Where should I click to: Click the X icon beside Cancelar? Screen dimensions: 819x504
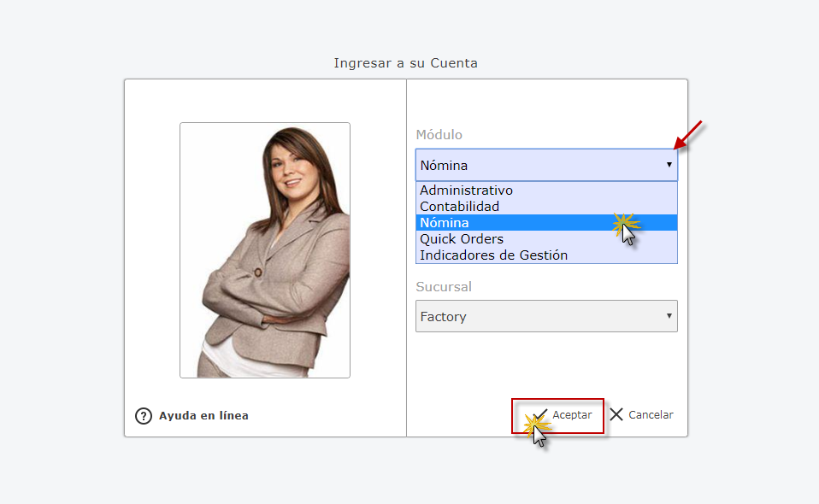click(616, 415)
